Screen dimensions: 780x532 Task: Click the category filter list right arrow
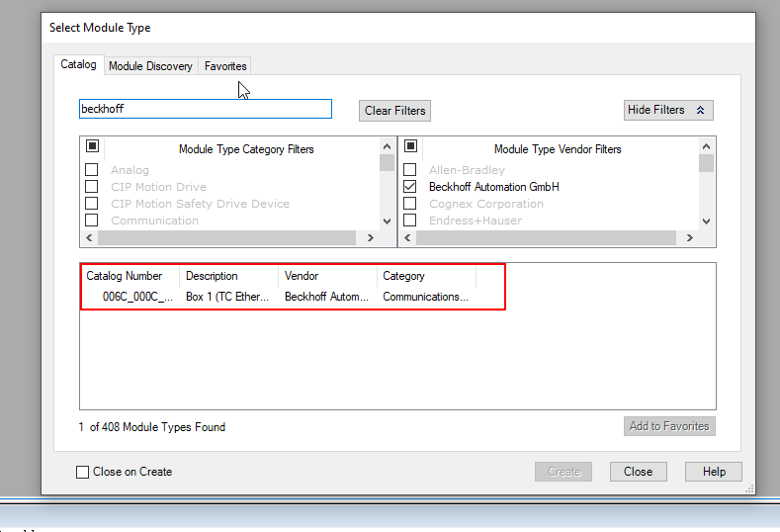pyautogui.click(x=370, y=238)
